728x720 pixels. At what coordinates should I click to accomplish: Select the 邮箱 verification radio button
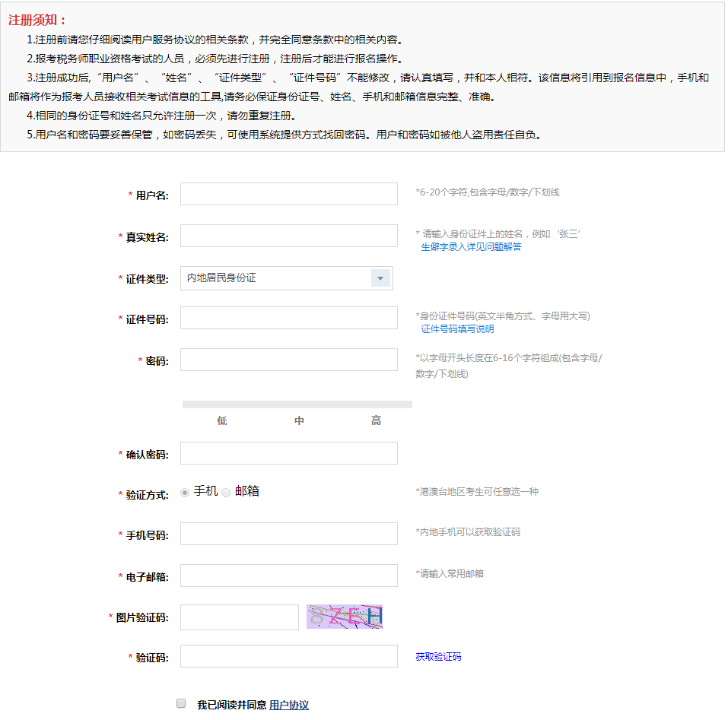(x=225, y=492)
